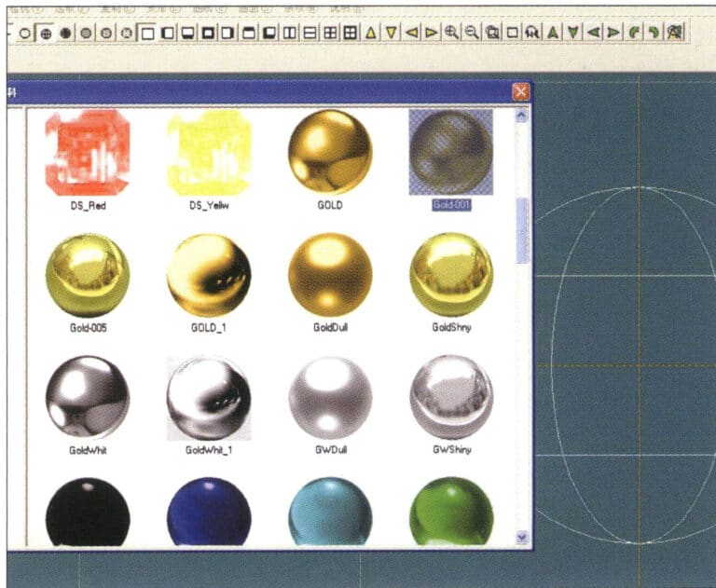Choose the GOLD_1 material sphere
Viewport: 716px width, 588px height.
tap(209, 275)
